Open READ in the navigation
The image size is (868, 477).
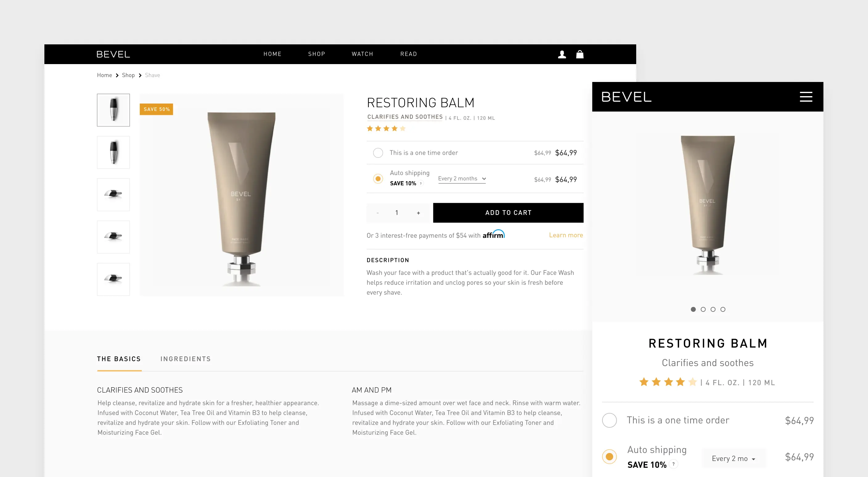(x=408, y=54)
